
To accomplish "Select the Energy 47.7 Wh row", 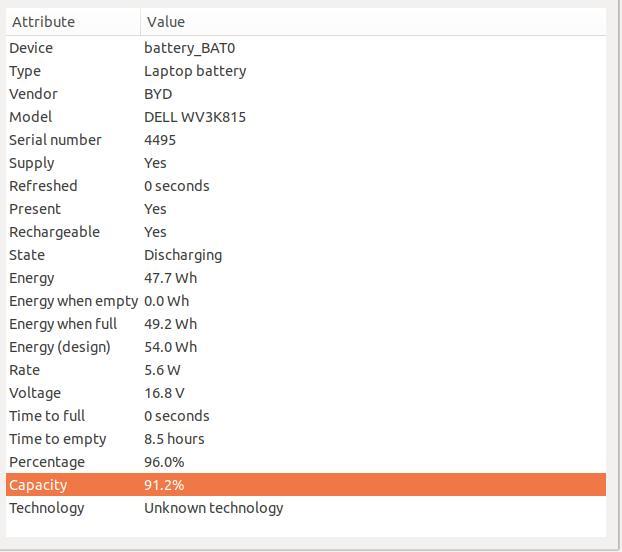I will pyautogui.click(x=306, y=278).
